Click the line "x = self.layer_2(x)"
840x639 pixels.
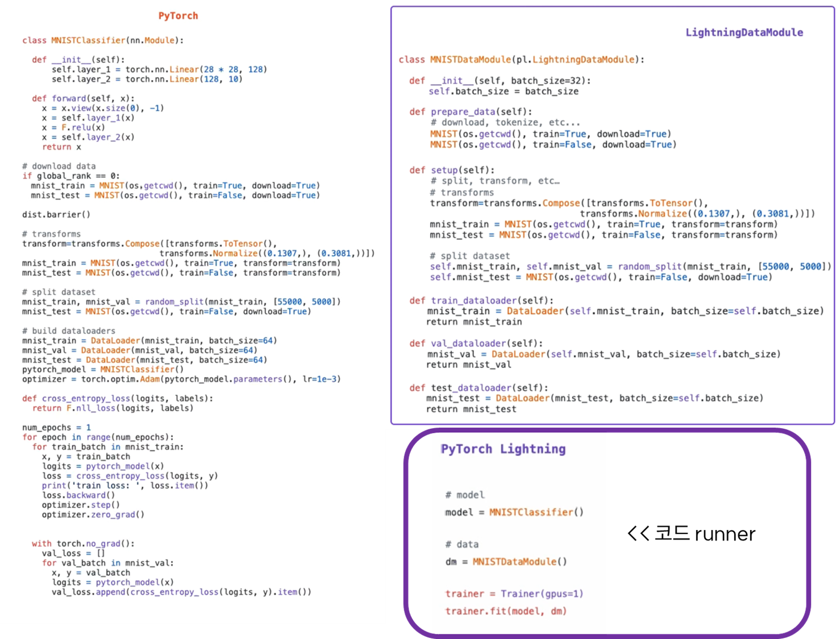[x=88, y=137]
